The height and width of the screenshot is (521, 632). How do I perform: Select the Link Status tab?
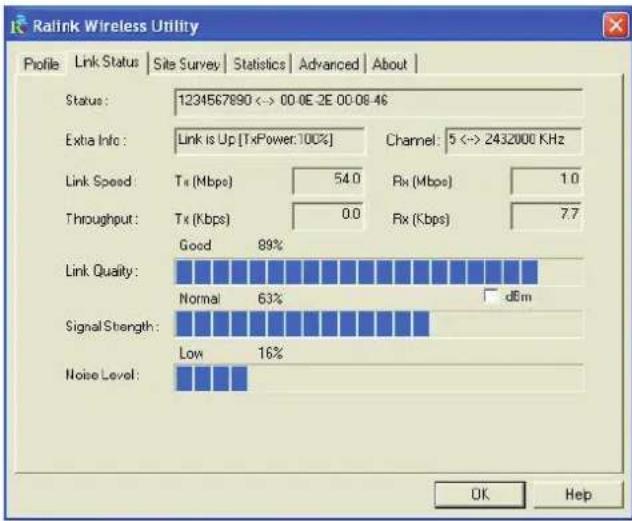[107, 62]
